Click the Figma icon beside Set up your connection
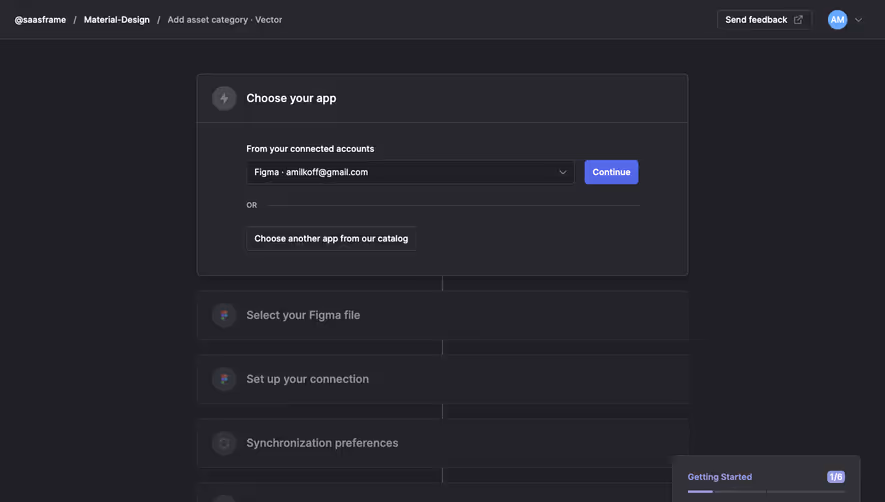Viewport: 885px width, 502px height. 224,379
